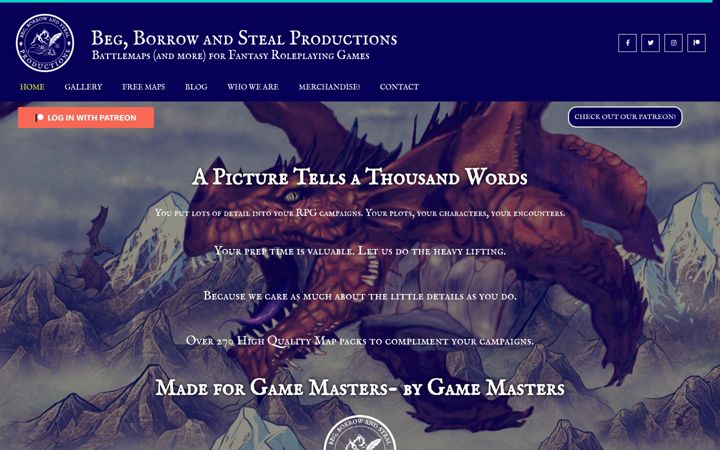This screenshot has width=720, height=450.
Task: Open the Free Maps menu item
Action: pos(143,87)
